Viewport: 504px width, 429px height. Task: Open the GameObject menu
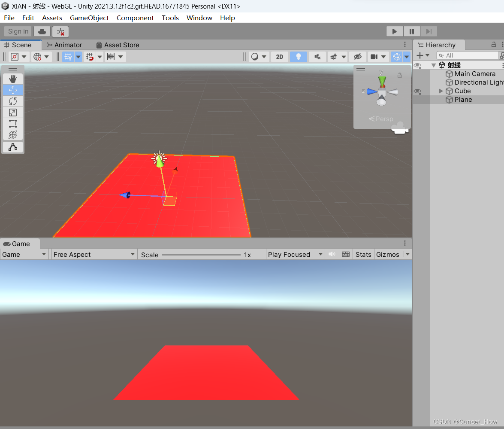pyautogui.click(x=89, y=18)
